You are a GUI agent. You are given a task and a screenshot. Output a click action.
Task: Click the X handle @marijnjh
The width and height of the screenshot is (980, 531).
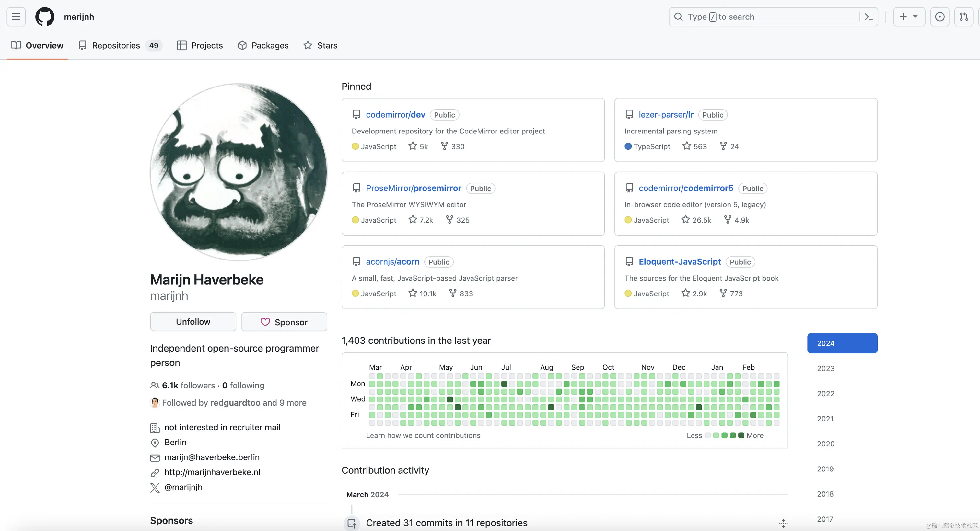coord(183,487)
